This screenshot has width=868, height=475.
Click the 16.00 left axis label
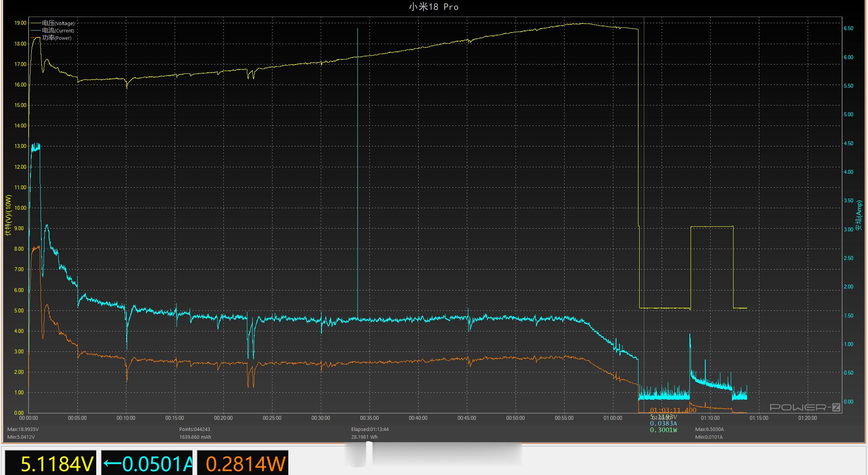click(x=20, y=85)
